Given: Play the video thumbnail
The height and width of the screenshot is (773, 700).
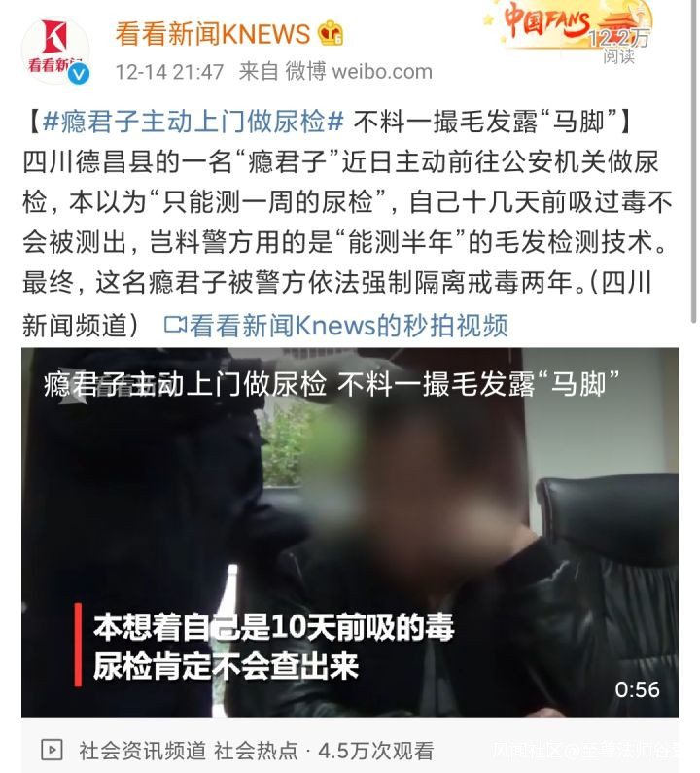Looking at the screenshot, I should pyautogui.click(x=349, y=532).
